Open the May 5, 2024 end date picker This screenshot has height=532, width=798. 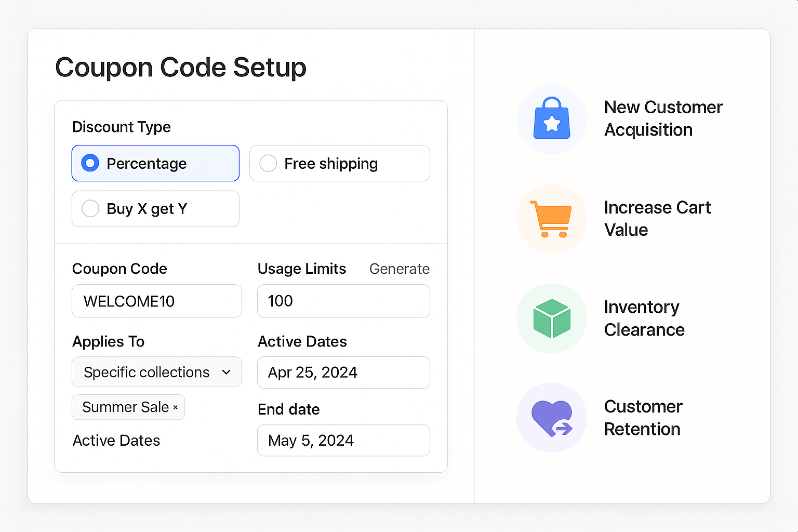coord(343,440)
